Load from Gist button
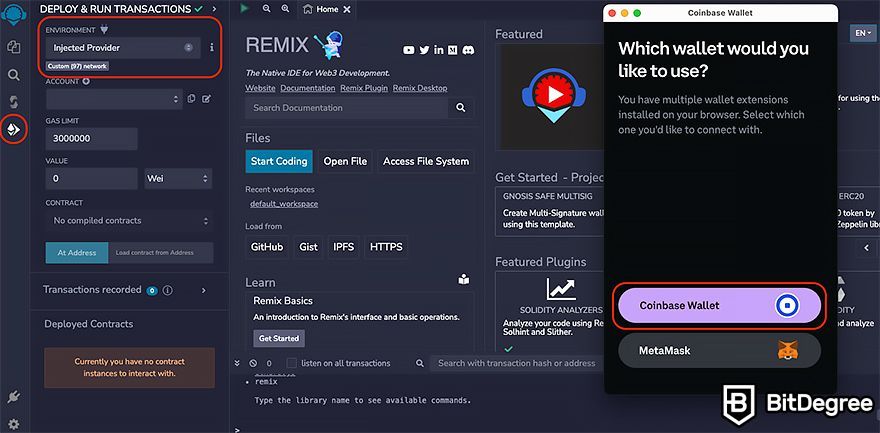 click(309, 247)
